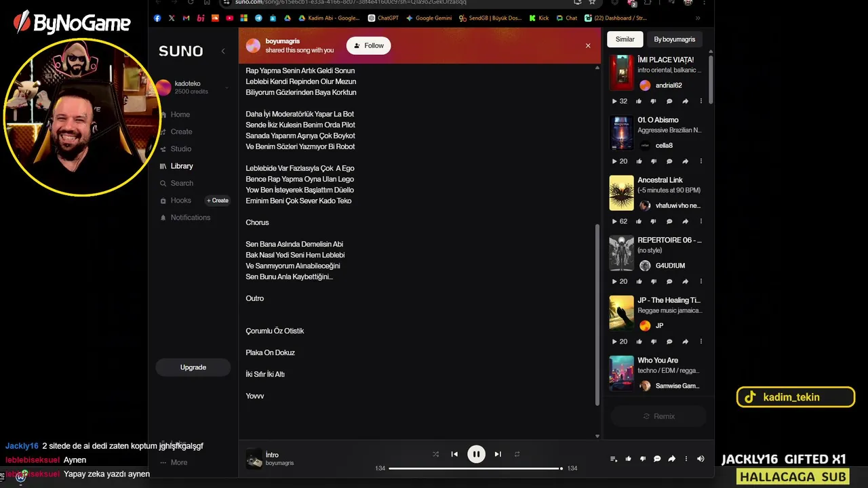
Task: Like the JP - The Healing Ti... song
Action: 639,342
